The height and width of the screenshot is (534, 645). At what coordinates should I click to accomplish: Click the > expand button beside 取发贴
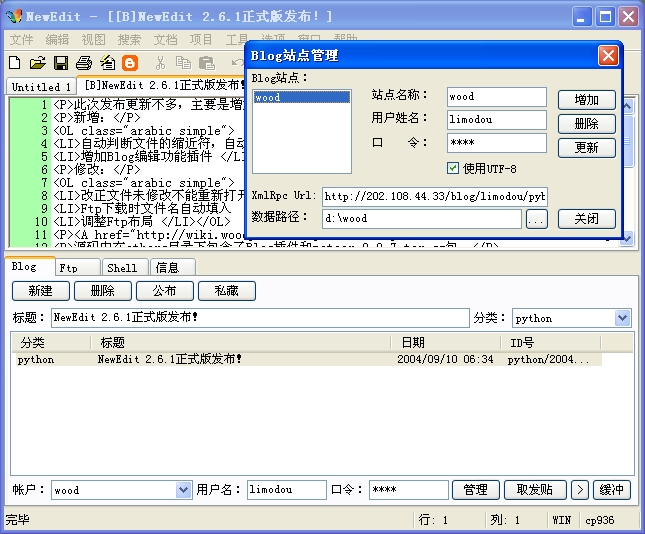(579, 490)
